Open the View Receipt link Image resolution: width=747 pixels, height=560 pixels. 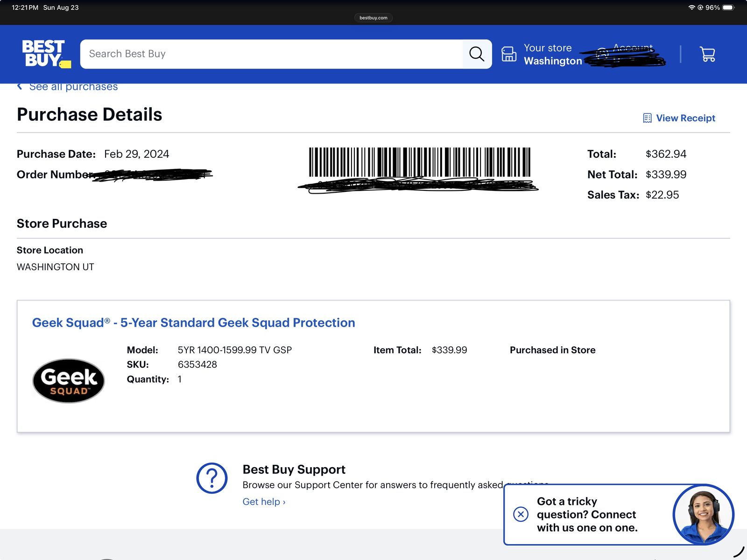point(685,118)
